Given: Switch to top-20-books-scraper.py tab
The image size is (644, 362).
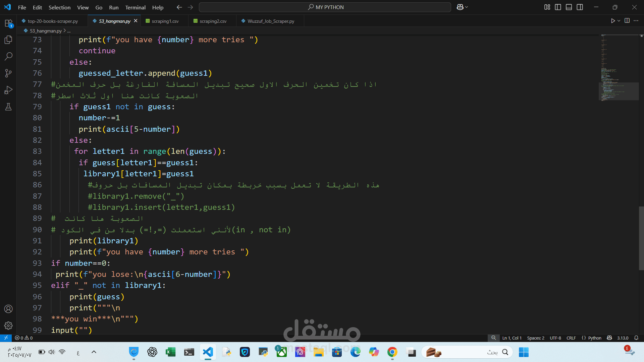Looking at the screenshot, I should pos(53,21).
